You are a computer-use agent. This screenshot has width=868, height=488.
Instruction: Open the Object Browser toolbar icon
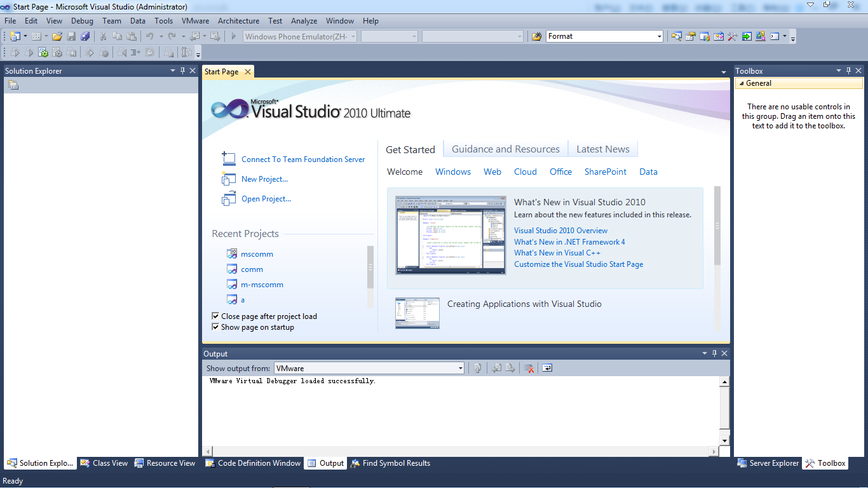718,36
